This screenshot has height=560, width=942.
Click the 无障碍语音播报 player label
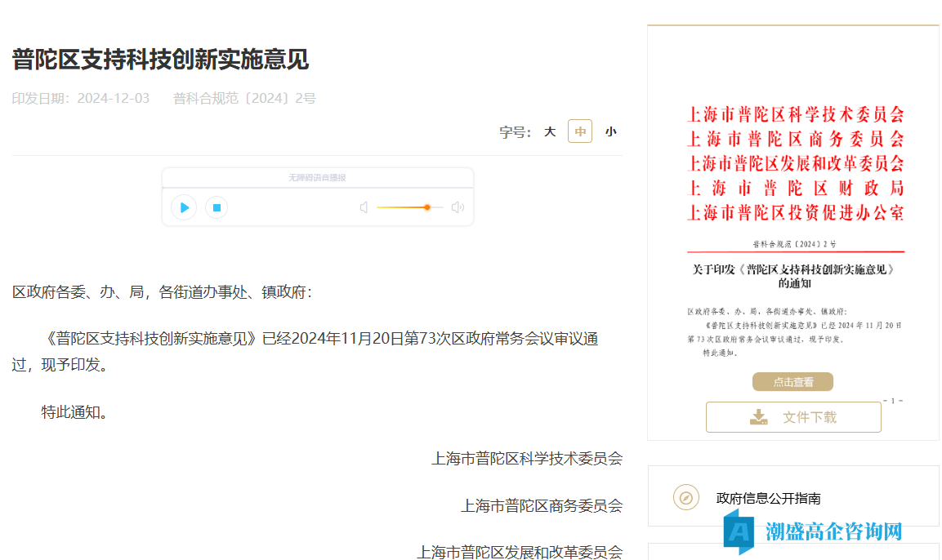point(317,177)
